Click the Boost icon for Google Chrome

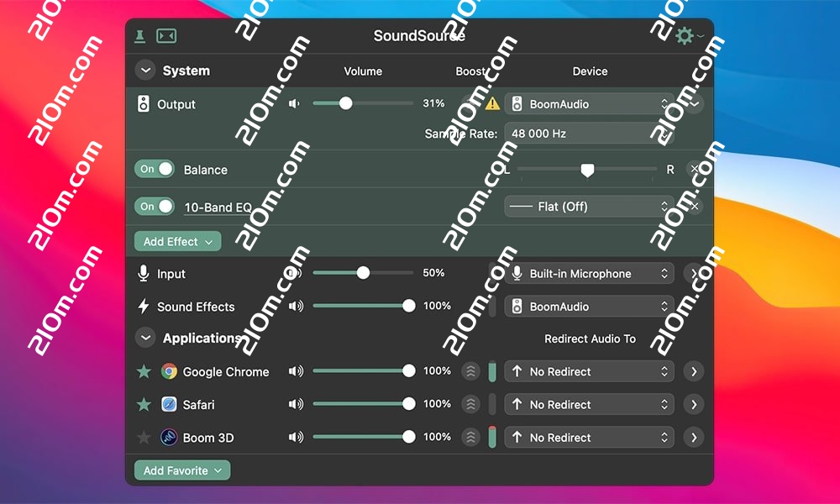(471, 371)
